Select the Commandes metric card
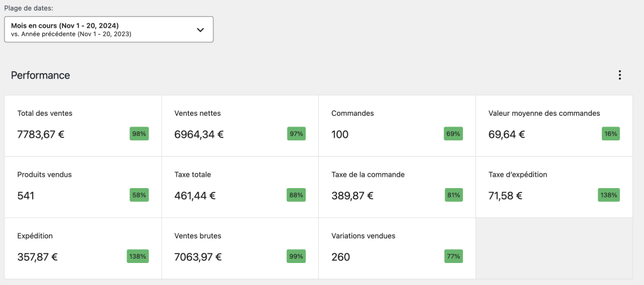This screenshot has width=644, height=285. [397, 126]
